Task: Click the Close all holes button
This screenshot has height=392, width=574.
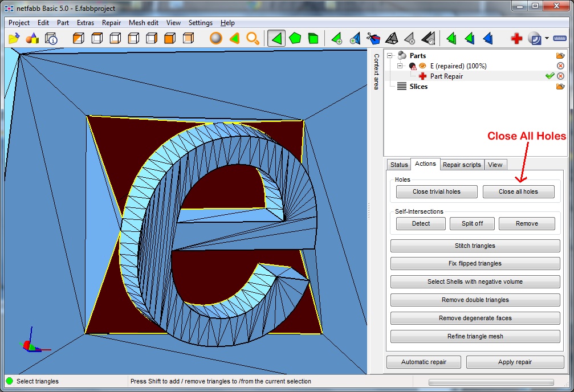Action: pos(518,191)
